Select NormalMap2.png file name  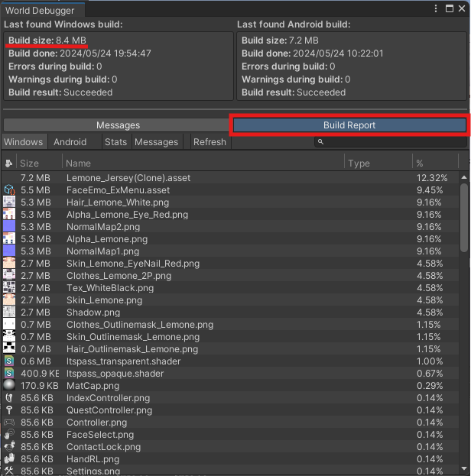103,227
